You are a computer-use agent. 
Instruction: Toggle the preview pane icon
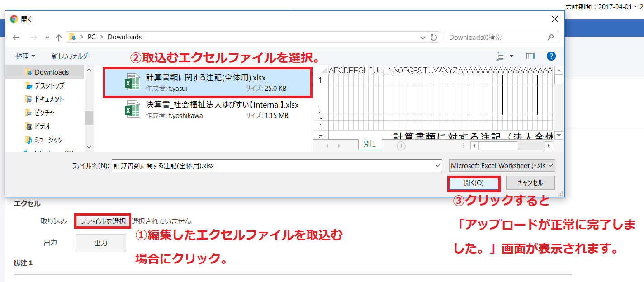coord(530,56)
